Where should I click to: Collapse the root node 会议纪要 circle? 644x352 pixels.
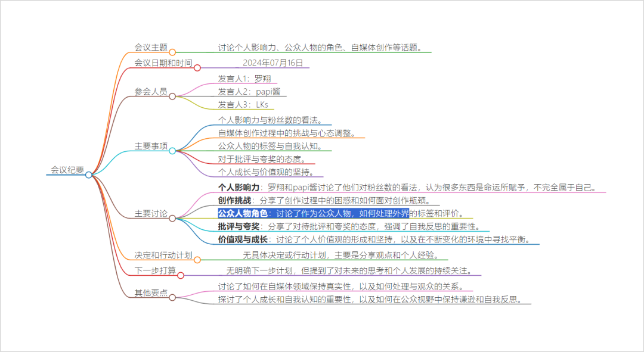pos(89,175)
